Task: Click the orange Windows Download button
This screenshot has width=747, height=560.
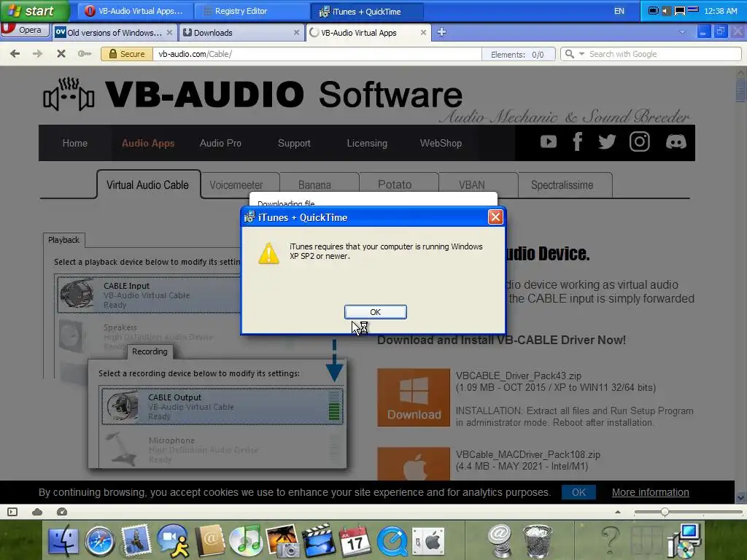Action: pos(414,397)
